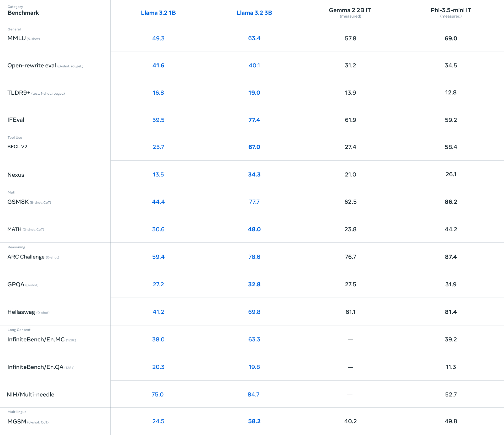
Task: Click the bold ARC Challenge score 87.4
Action: click(451, 257)
